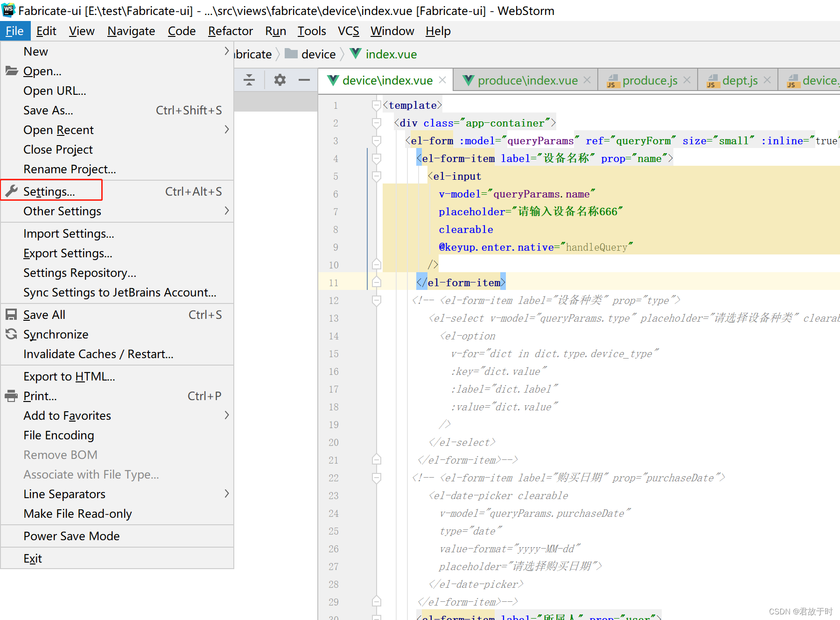Click index.vue in breadcrumb
Image resolution: width=840 pixels, height=620 pixels.
tap(384, 54)
